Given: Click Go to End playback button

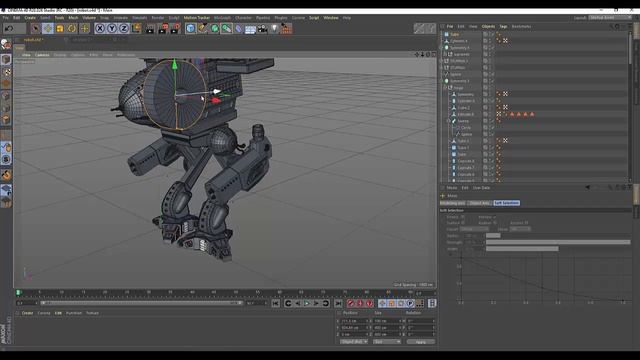Looking at the screenshot, I should pos(338,303).
